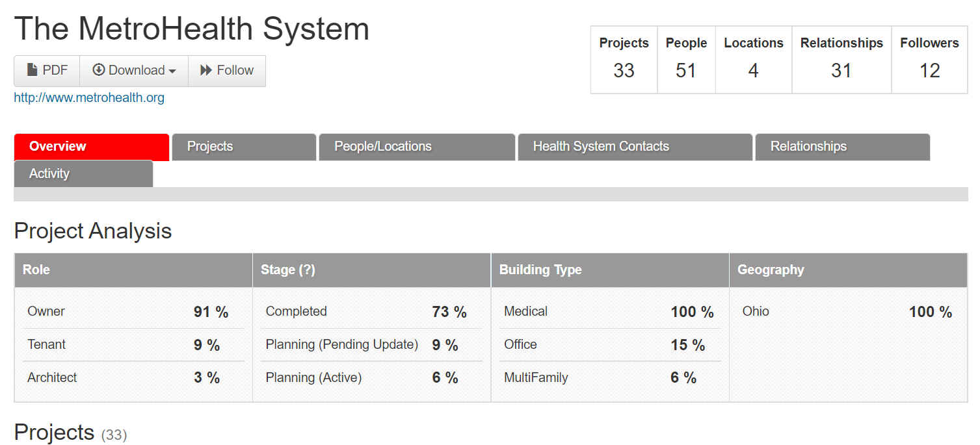This screenshot has width=980, height=445.
Task: Click the People count of 51
Action: point(686,71)
